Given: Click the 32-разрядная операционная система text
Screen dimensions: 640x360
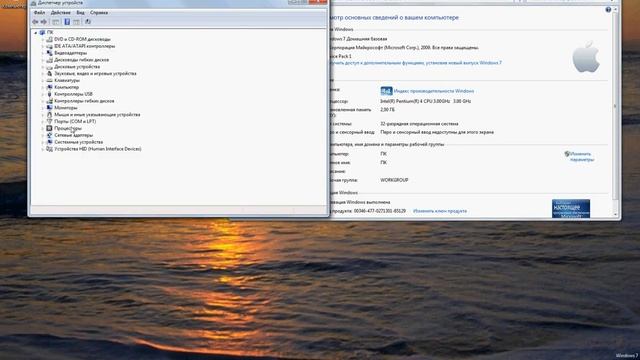Looking at the screenshot, I should 419,124.
